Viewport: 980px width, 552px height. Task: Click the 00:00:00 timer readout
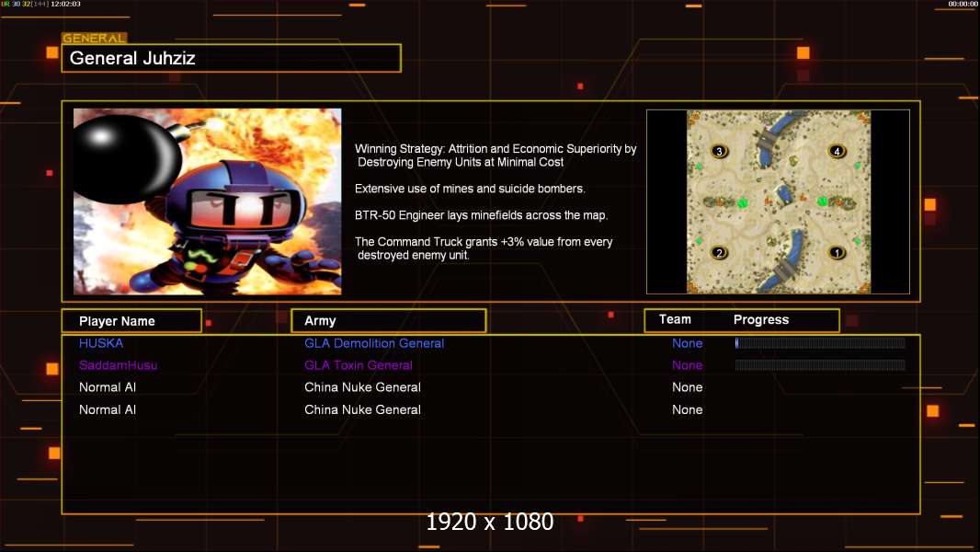click(963, 4)
